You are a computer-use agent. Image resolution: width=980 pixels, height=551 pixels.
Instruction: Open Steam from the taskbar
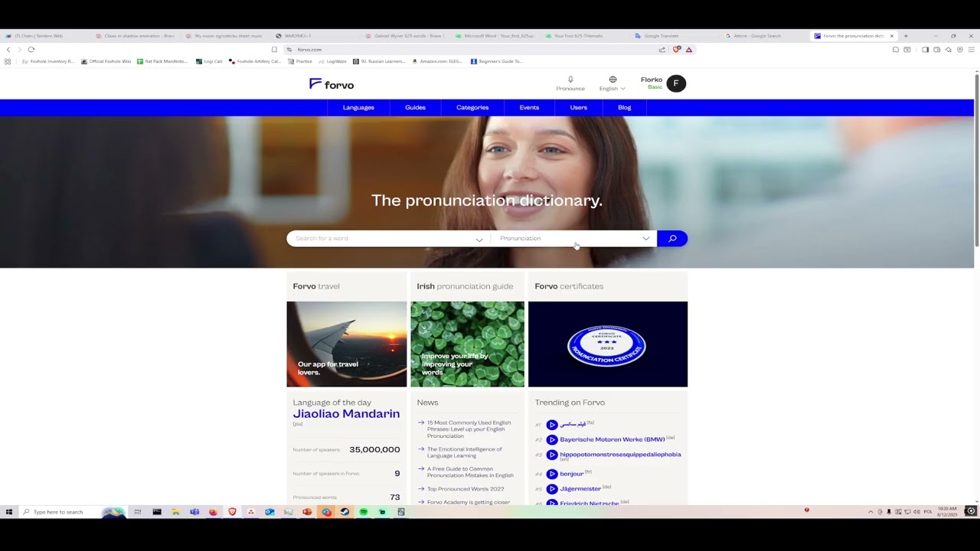click(345, 512)
